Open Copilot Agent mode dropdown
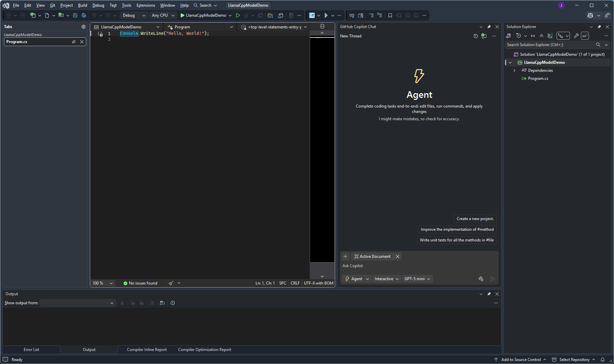 point(357,279)
